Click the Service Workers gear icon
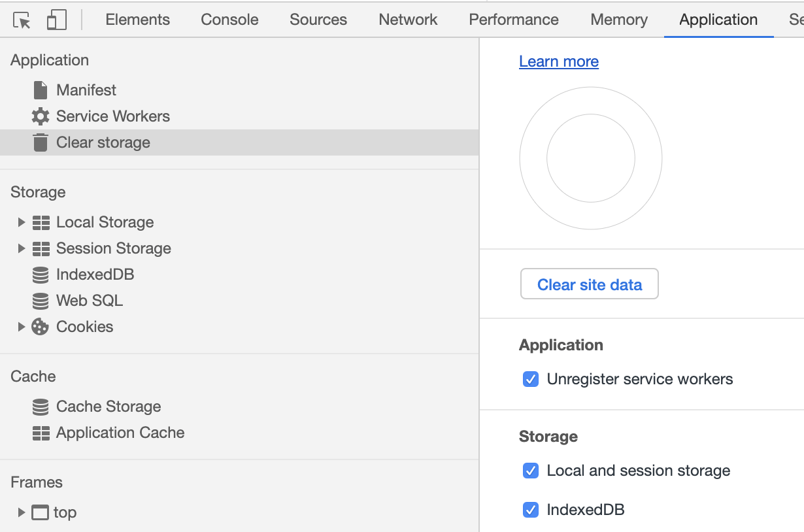The image size is (804, 532). coord(41,116)
